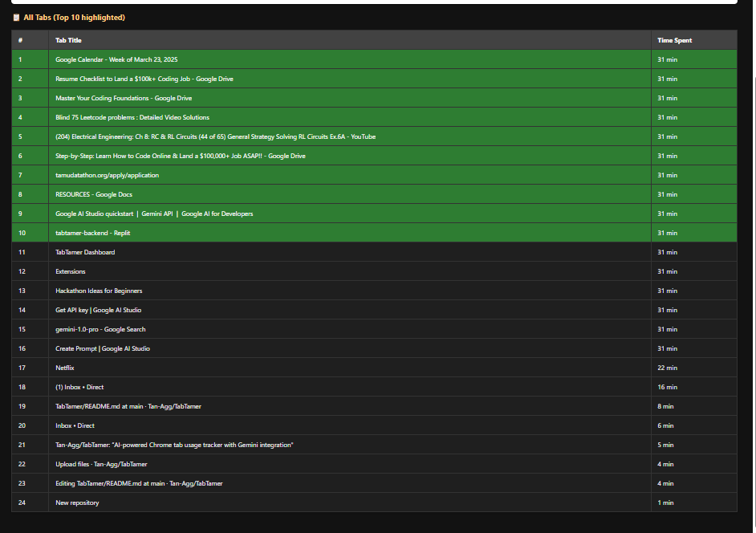Select Editing TabTamer/README.md at main row
The image size is (756, 533).
[374, 484]
